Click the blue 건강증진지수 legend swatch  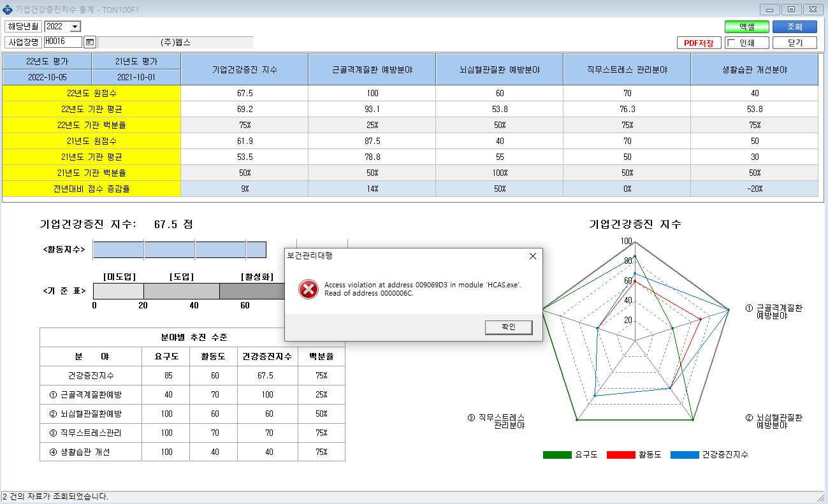coord(685,455)
